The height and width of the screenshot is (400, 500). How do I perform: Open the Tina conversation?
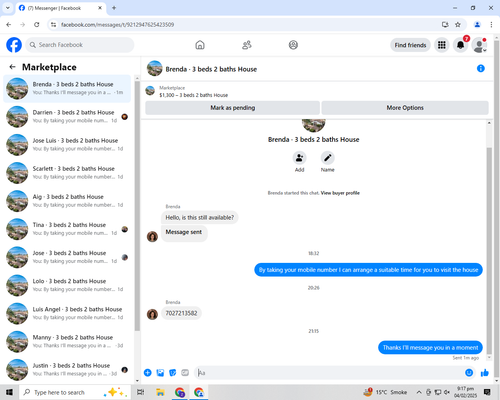tap(67, 229)
